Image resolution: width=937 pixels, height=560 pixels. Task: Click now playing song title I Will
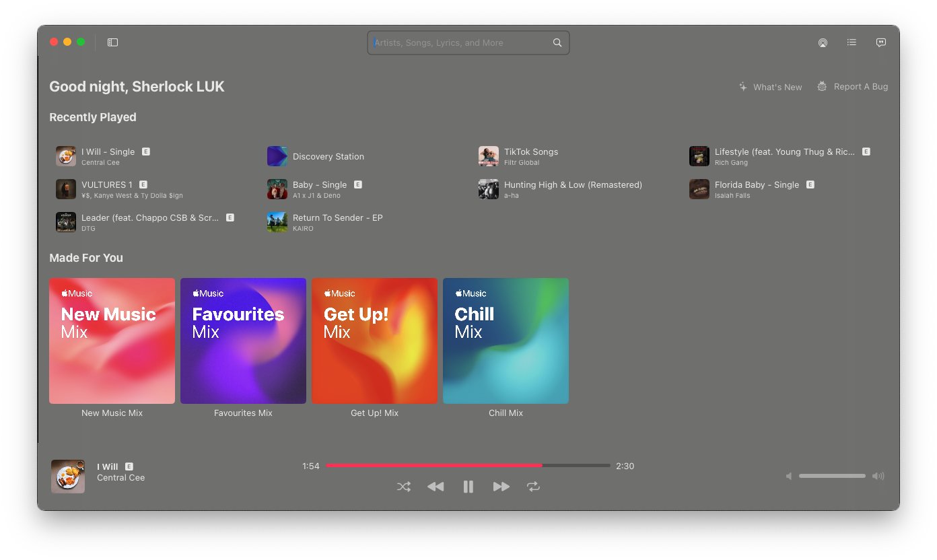(x=107, y=466)
